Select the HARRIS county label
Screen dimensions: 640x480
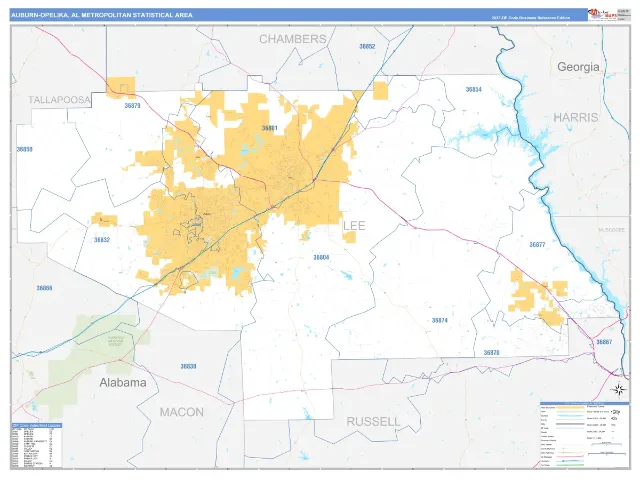tap(576, 118)
